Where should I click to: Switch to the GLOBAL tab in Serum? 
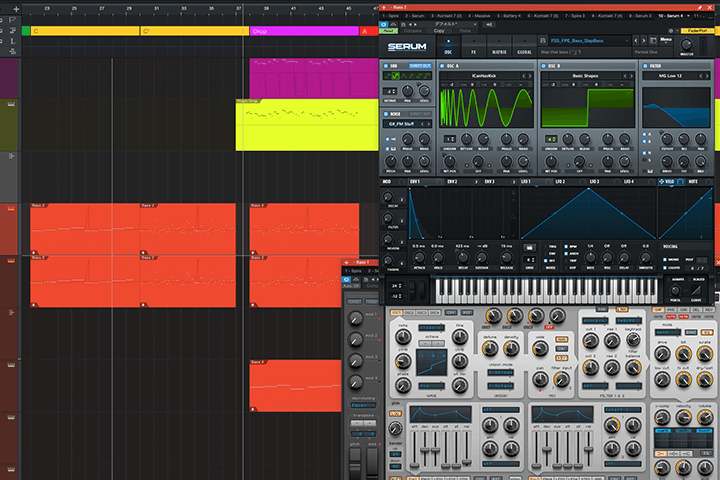[x=524, y=47]
